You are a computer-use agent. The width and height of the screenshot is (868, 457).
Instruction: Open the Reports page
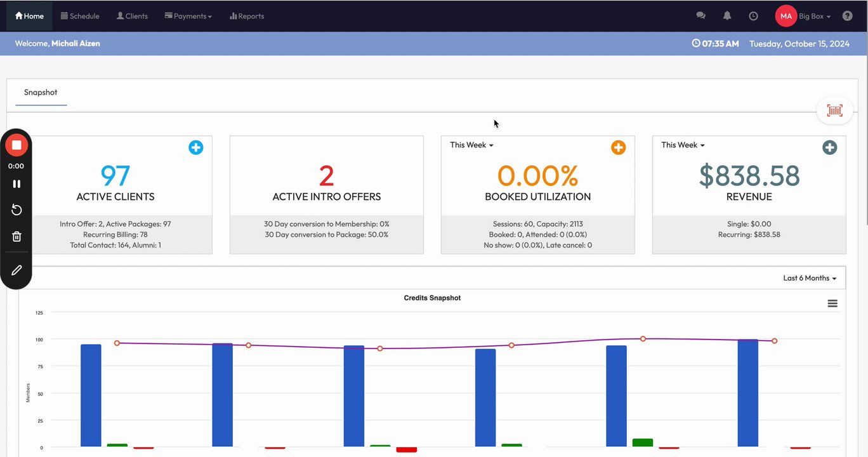click(247, 16)
